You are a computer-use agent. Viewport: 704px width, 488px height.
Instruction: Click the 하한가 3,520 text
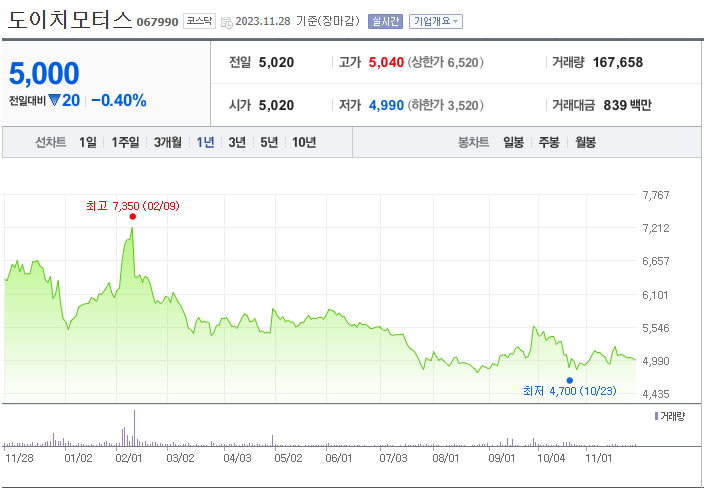[x=445, y=106]
